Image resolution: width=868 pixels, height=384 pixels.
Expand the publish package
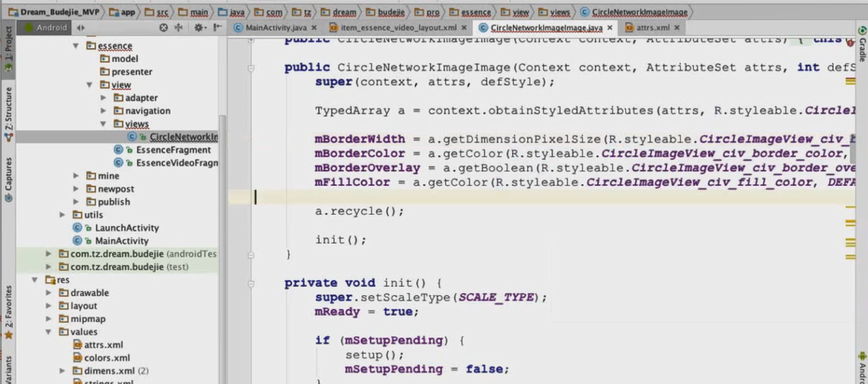click(x=76, y=201)
